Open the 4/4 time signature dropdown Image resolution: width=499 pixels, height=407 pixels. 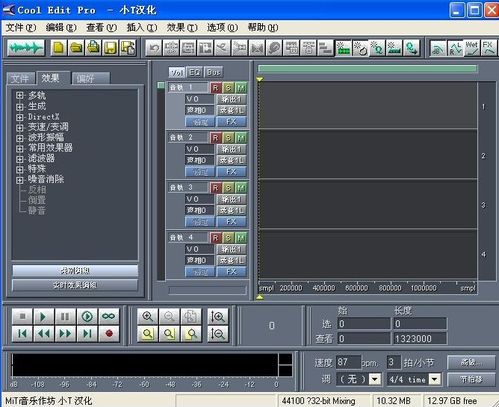(435, 379)
